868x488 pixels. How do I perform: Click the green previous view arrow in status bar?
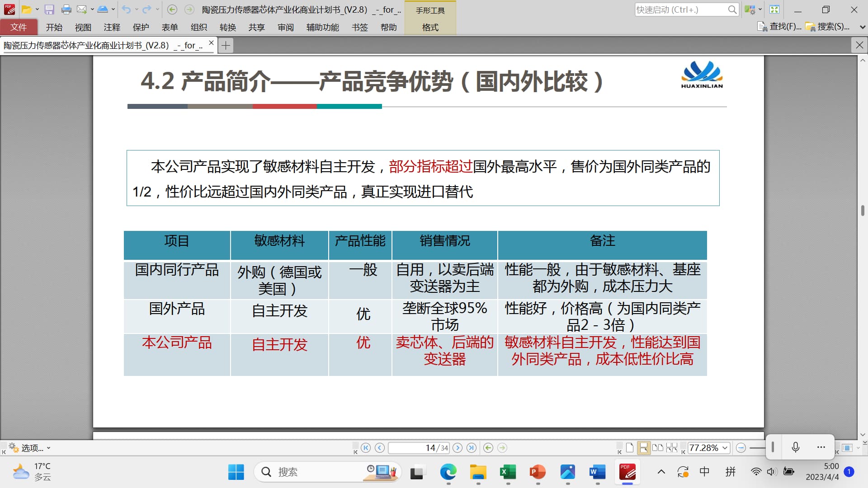point(488,448)
